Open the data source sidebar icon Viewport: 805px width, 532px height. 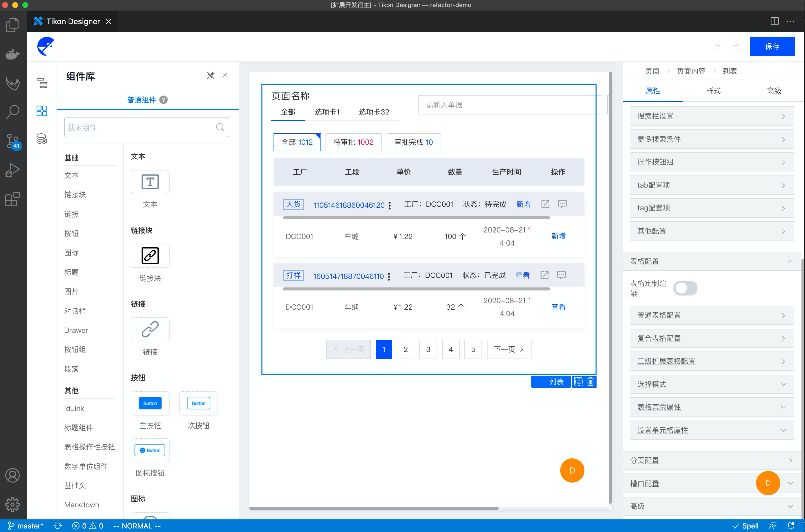point(42,139)
